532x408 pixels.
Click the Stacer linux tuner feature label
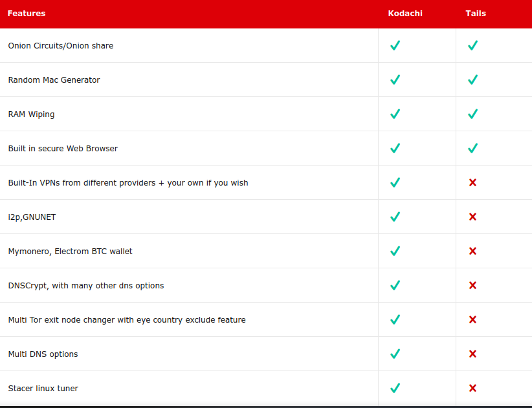[x=43, y=389]
